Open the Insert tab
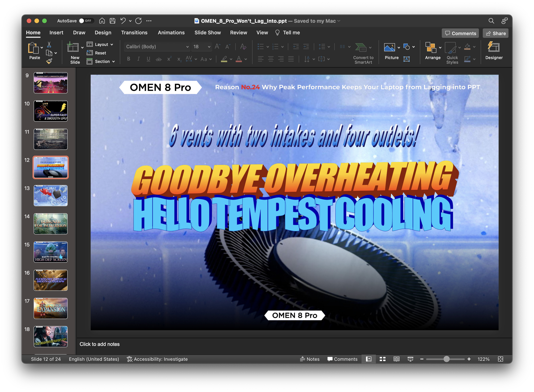Screen dimensions: 534x392 tap(56, 32)
